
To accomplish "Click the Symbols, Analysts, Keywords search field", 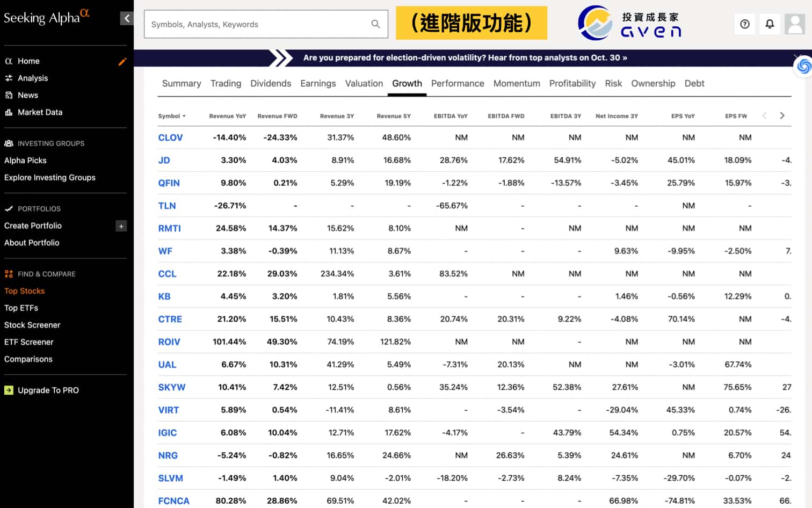I will coord(266,24).
